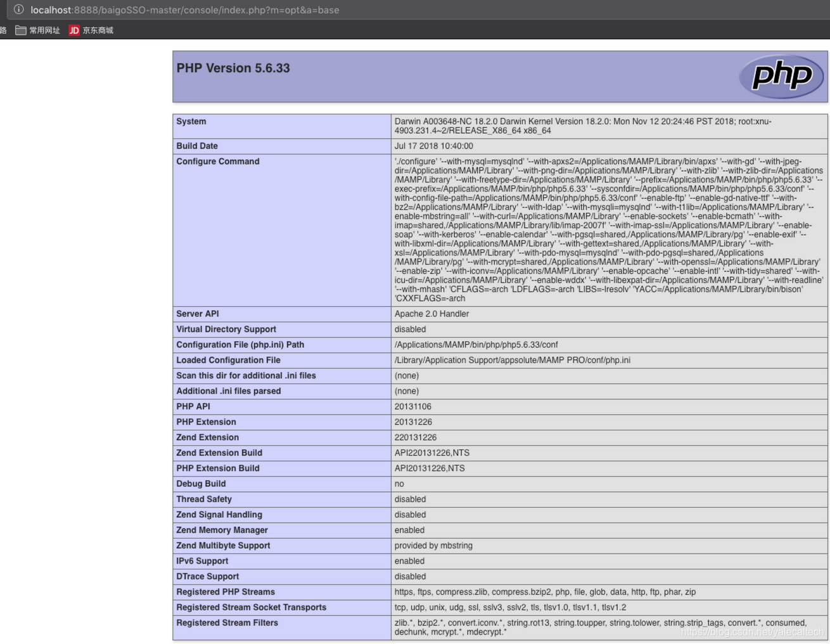Click the Debug Build row label
830x644 pixels.
point(201,484)
